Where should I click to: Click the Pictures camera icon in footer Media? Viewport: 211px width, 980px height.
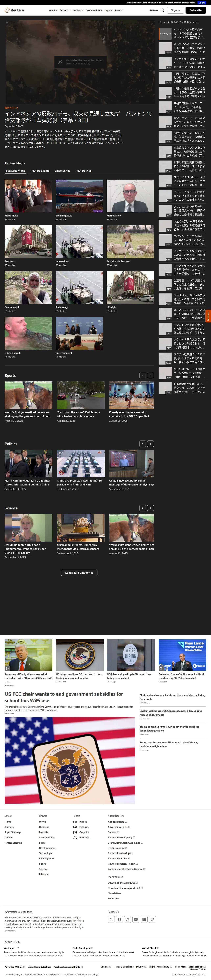(x=75, y=827)
